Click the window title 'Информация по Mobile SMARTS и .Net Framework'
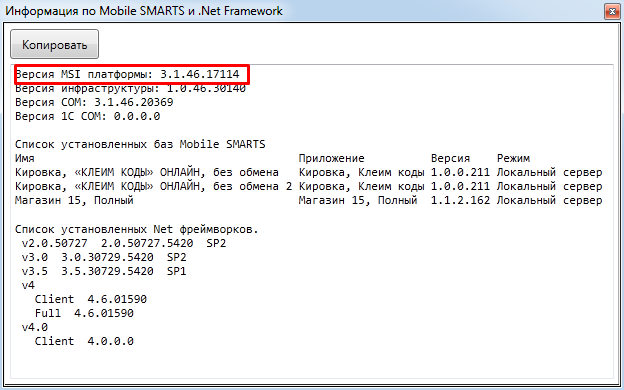This screenshot has width=624, height=390. [144, 11]
